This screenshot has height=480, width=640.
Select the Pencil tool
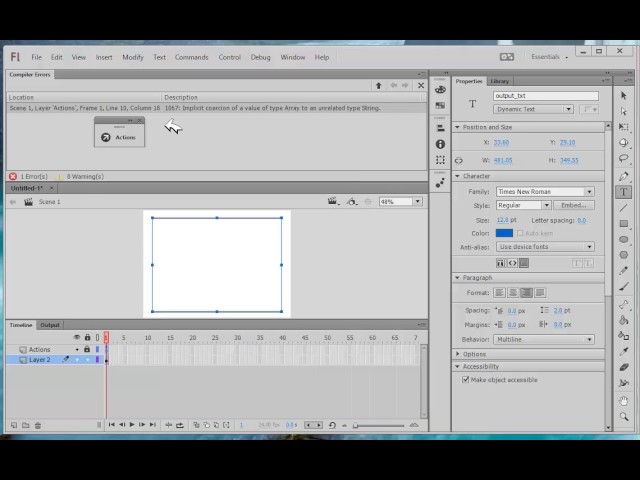click(x=623, y=271)
